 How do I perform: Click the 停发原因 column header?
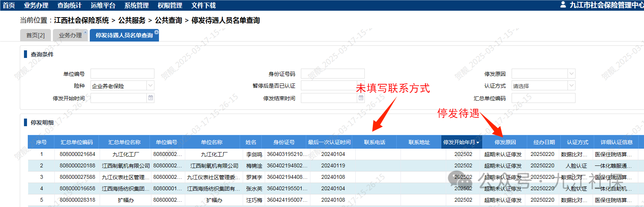505,142
